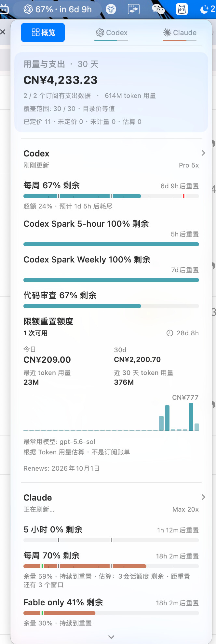Switch to the Claude tab

tap(180, 33)
